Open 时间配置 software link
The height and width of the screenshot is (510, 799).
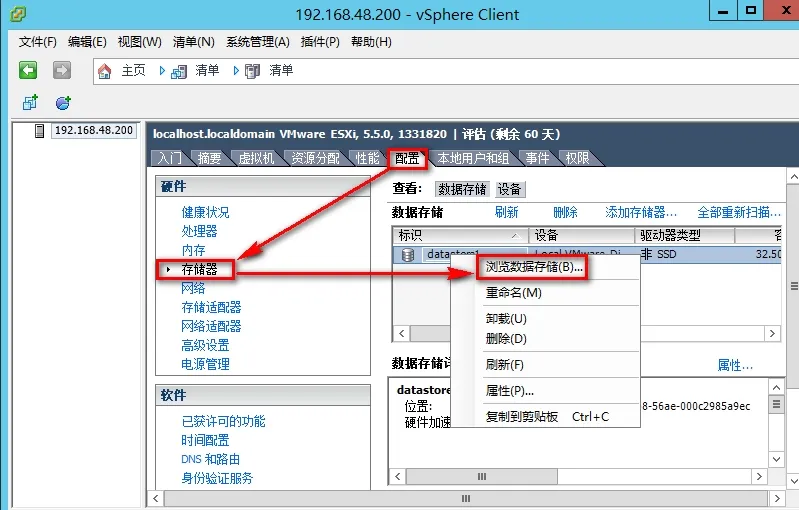tap(205, 440)
